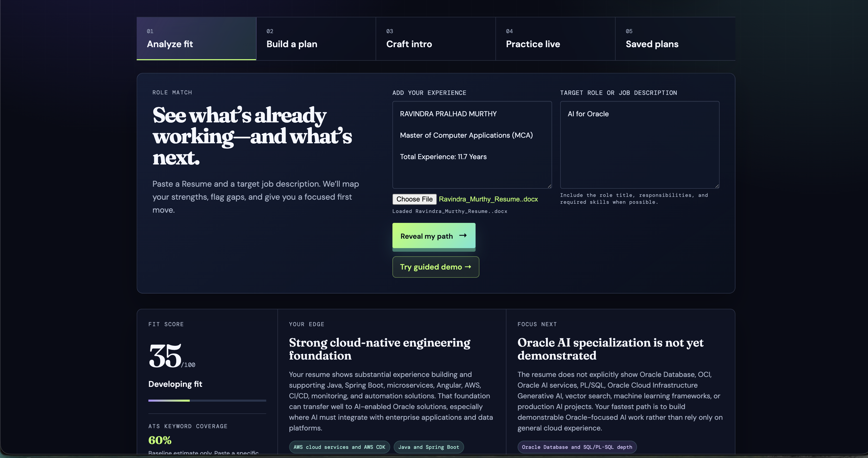The width and height of the screenshot is (868, 458).
Task: Select the Oracle Database and SQL/PL-SQL depth tag
Action: 577,447
